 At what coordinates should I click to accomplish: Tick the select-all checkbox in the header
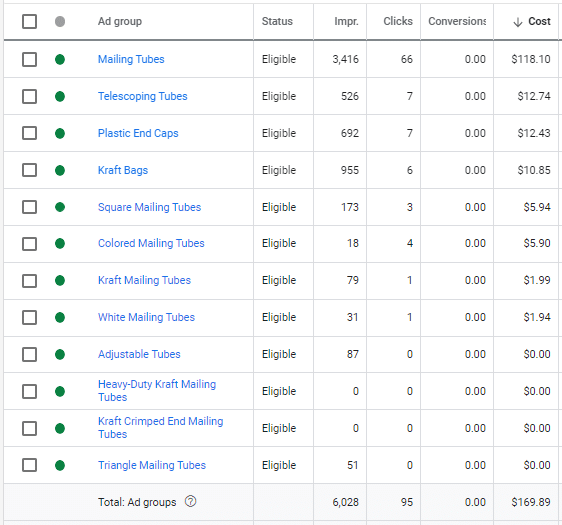29,22
